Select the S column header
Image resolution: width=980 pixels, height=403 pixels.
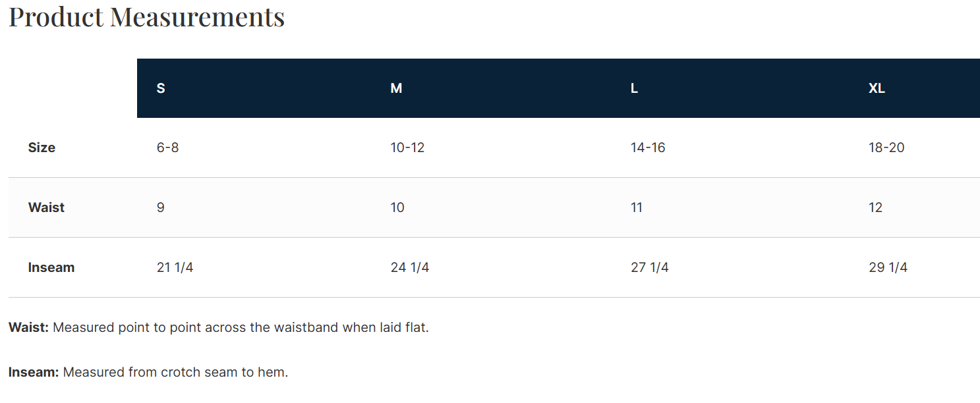tap(161, 88)
